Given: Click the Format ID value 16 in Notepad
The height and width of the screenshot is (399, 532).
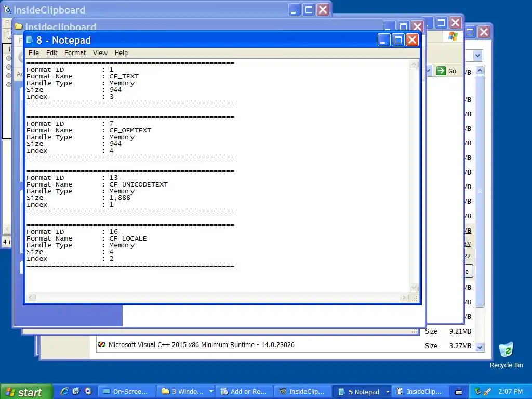Looking at the screenshot, I should (113, 232).
